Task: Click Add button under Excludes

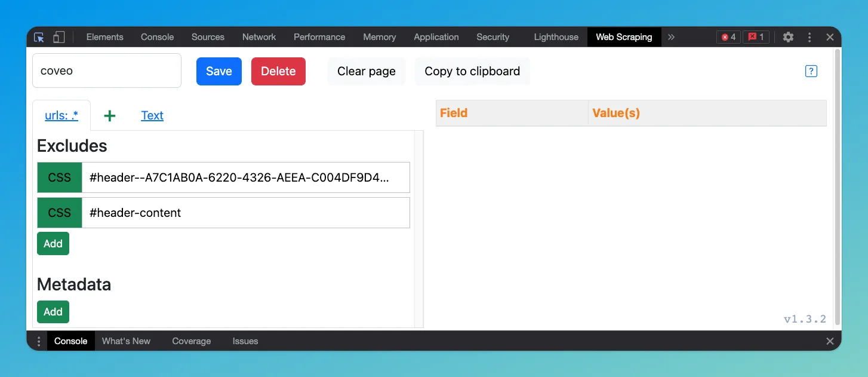Action: click(53, 244)
